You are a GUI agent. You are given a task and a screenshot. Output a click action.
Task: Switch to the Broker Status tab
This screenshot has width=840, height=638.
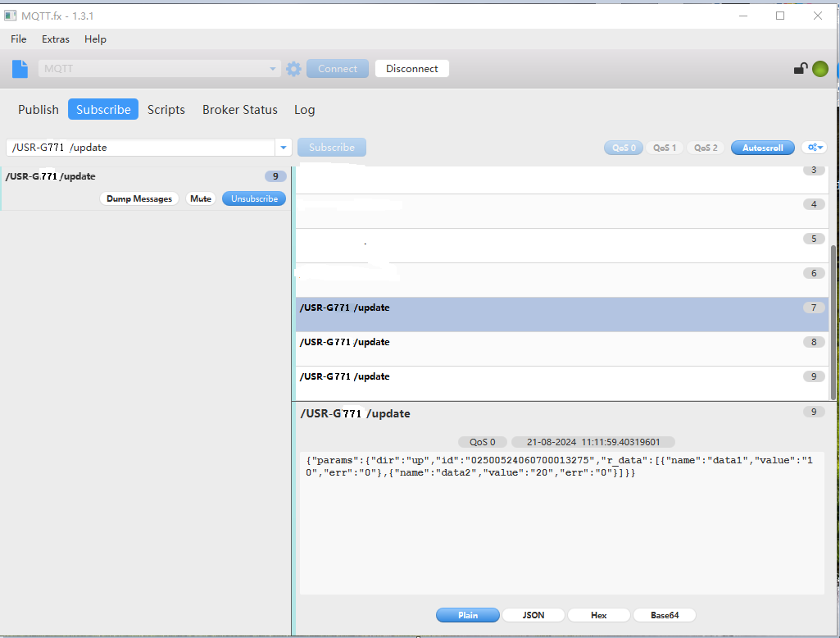coord(239,110)
